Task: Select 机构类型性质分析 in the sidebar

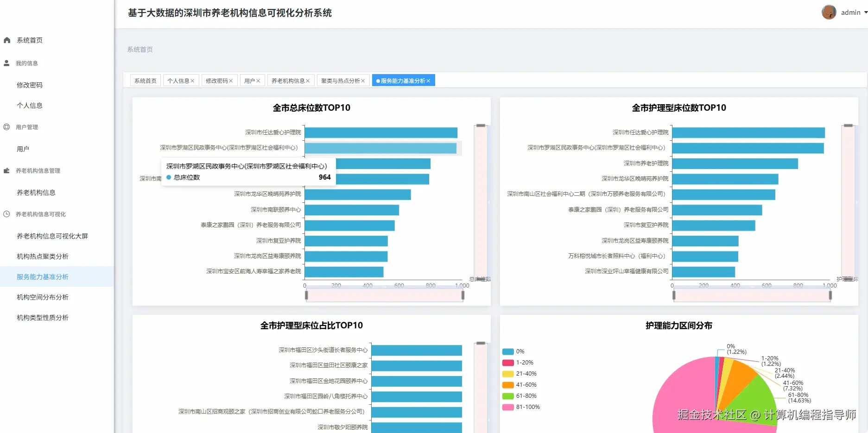Action: click(42, 317)
